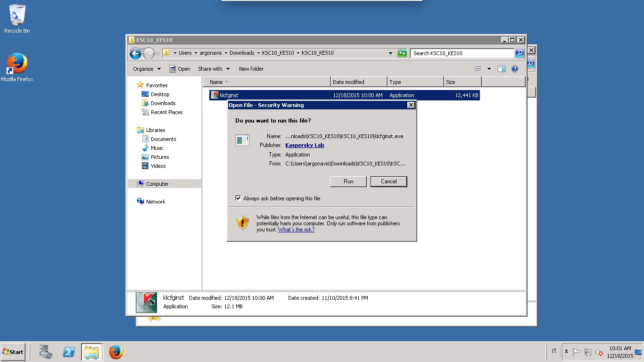Uncheck Always ask before opening this file
644x362 pixels.
[x=238, y=198]
